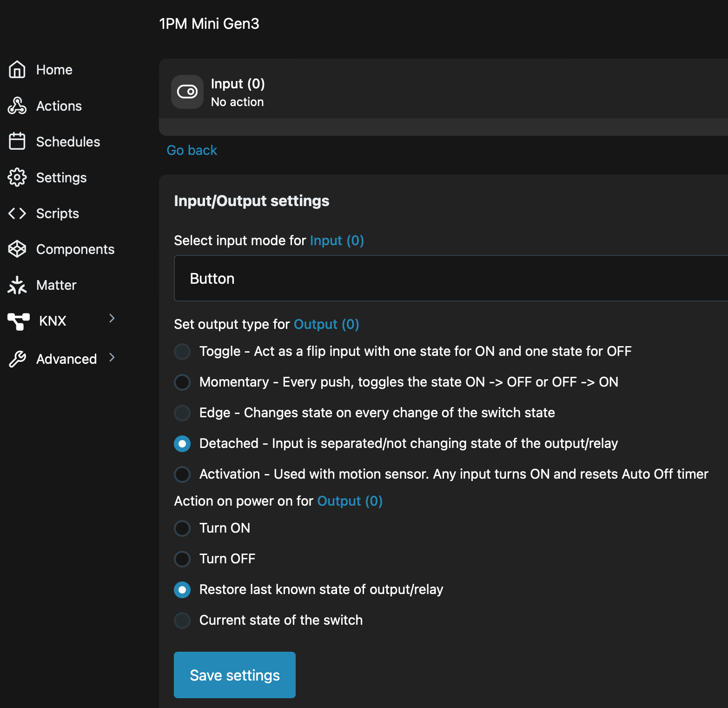The image size is (728, 708).
Task: Click the Input (0) toggle switch icon
Action: pos(187,92)
